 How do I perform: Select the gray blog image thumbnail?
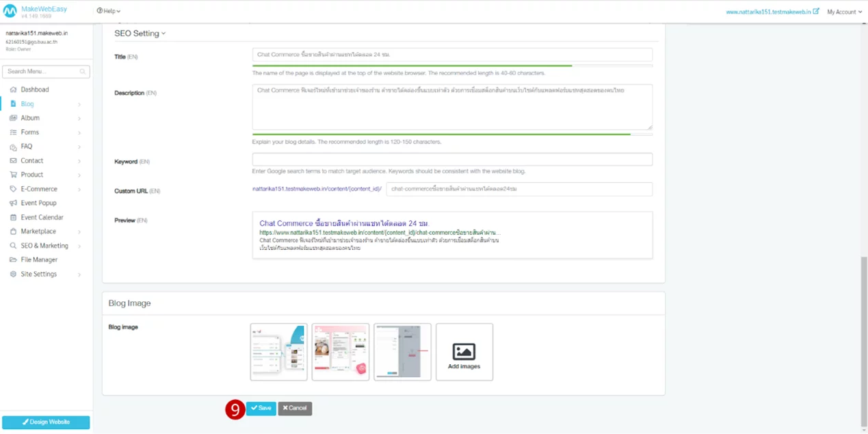click(403, 352)
